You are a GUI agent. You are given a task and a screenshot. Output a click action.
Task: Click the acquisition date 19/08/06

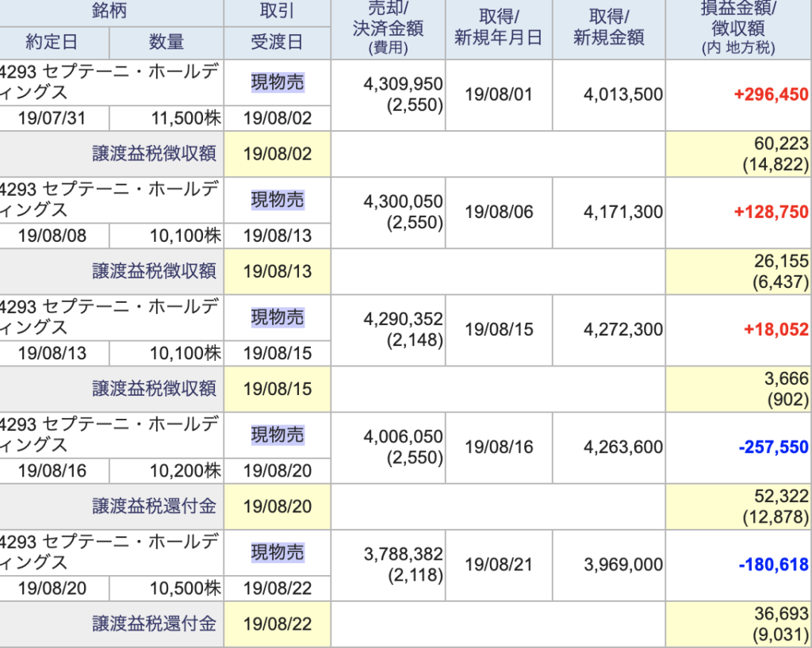[x=498, y=213]
